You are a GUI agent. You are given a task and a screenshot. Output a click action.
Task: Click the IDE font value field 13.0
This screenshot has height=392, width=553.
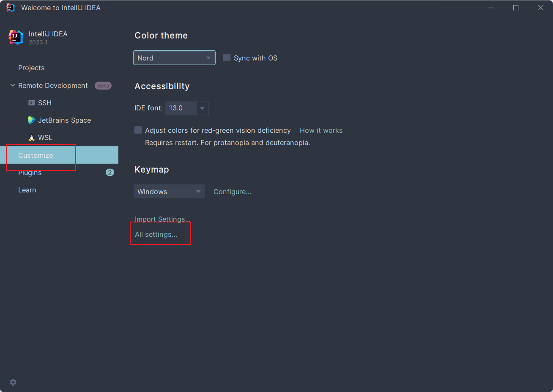pyautogui.click(x=181, y=108)
